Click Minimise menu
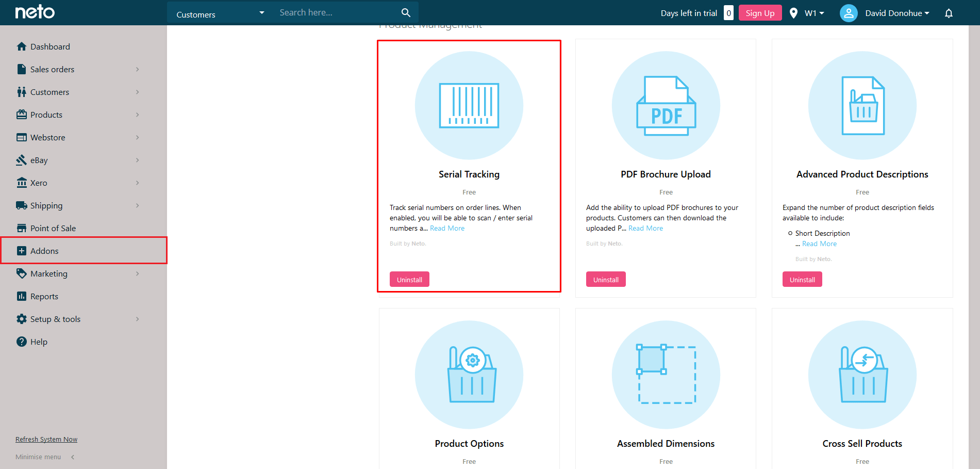 45,457
